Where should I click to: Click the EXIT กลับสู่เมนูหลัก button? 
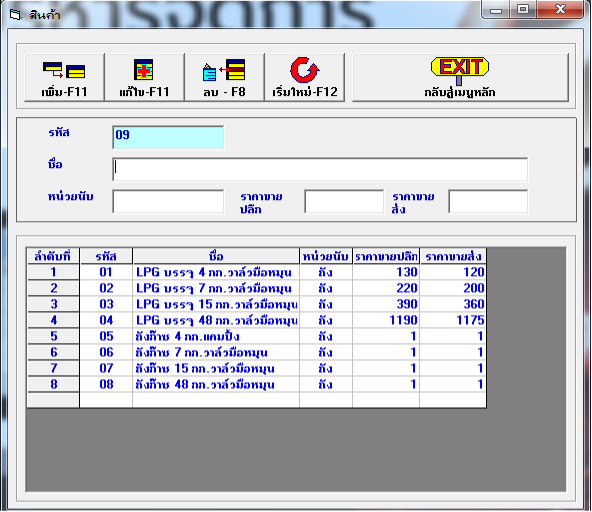(460, 77)
